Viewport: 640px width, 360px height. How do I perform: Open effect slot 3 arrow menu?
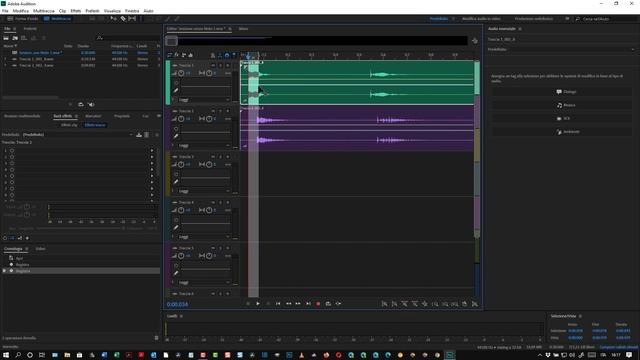[152, 163]
